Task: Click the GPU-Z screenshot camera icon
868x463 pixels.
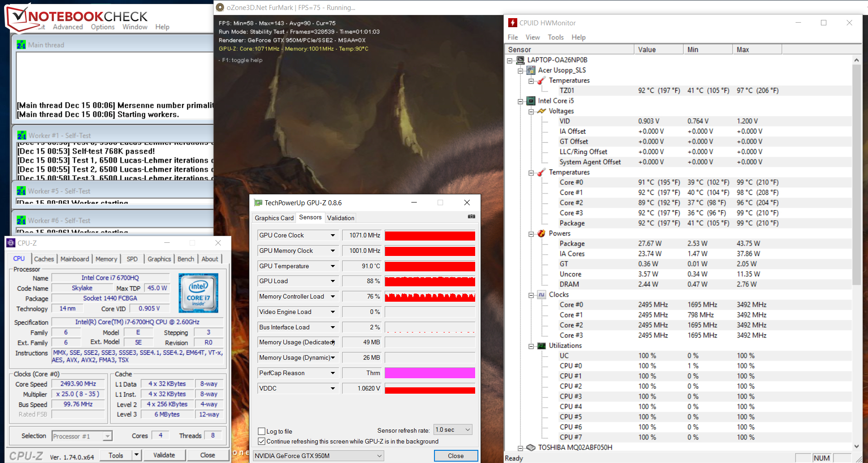Action: point(471,217)
